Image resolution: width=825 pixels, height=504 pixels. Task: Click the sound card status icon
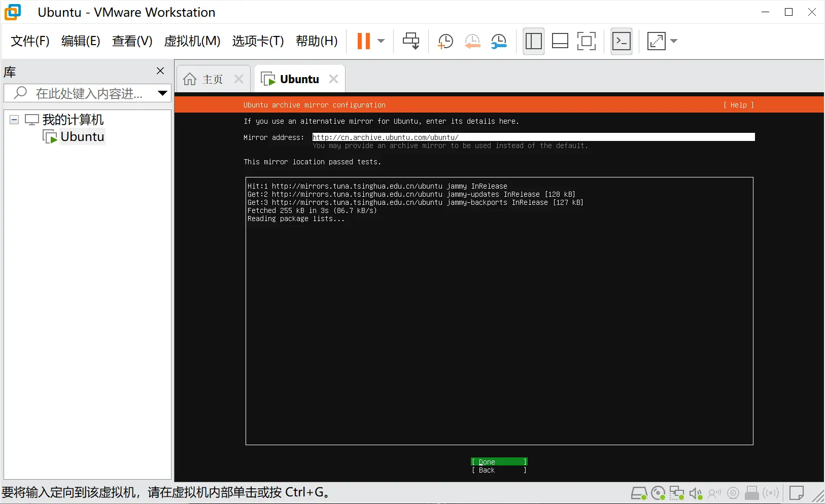pyautogui.click(x=696, y=493)
